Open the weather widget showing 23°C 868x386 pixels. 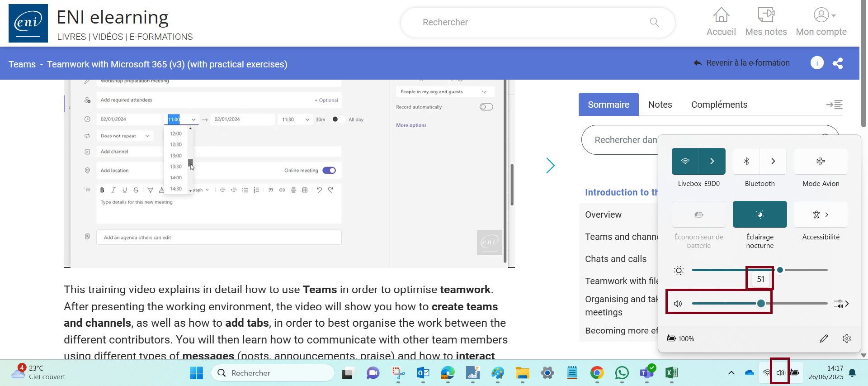[38, 372]
